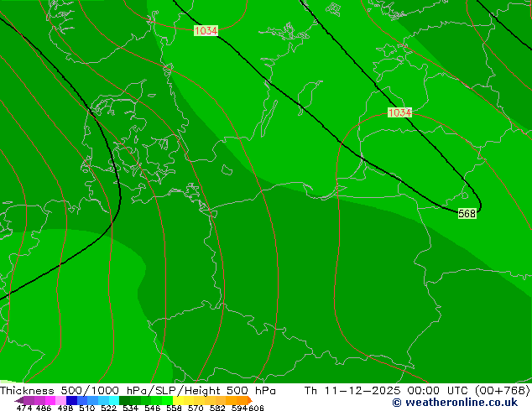
Task: Click the dark blue swatch in the color scale
Action: point(71,400)
